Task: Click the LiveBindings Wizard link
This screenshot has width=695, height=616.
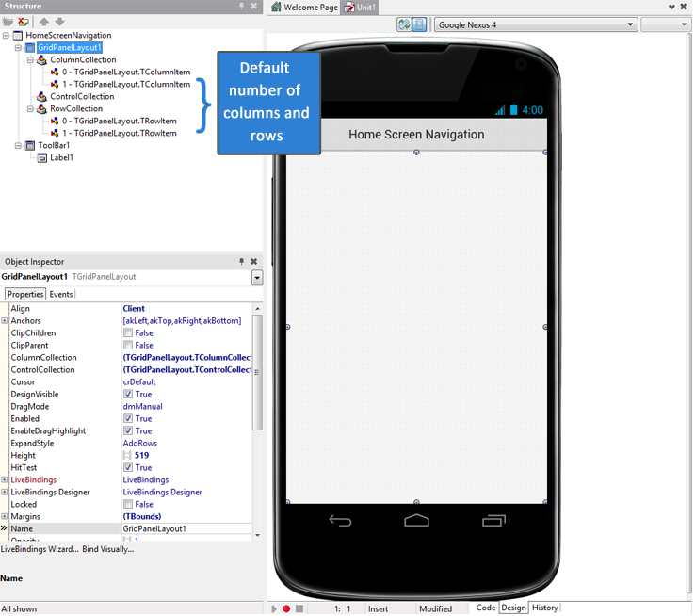Action: pyautogui.click(x=40, y=549)
